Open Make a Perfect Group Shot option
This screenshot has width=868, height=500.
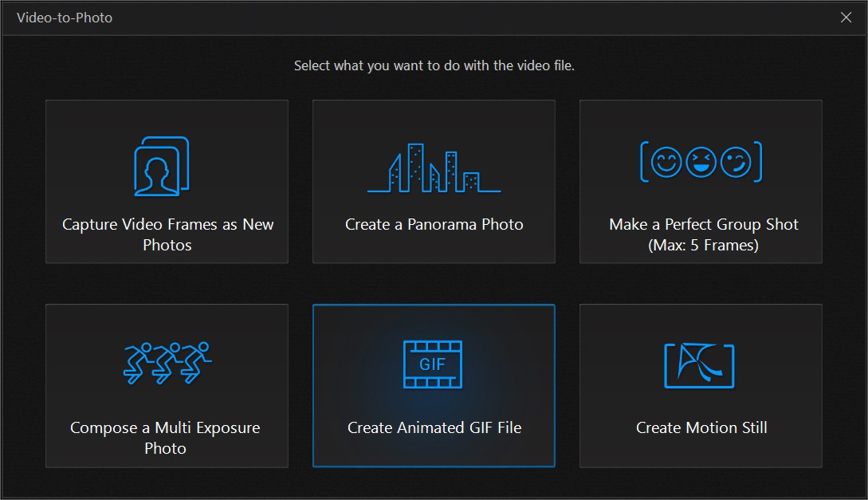[701, 182]
